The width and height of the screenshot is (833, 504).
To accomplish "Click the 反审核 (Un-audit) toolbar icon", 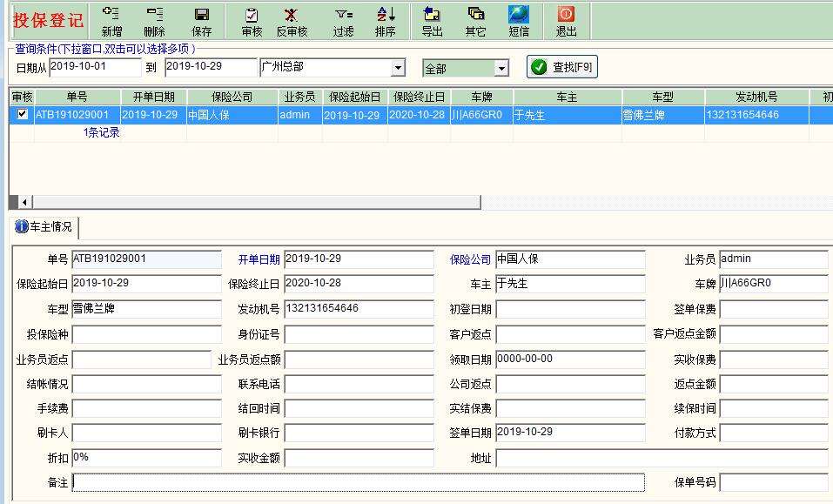I will click(292, 21).
